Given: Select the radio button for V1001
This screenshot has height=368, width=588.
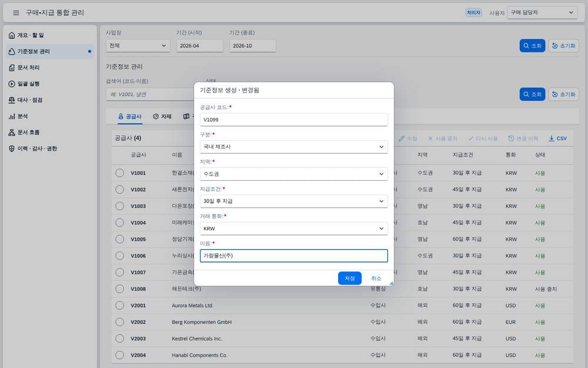Looking at the screenshot, I should (119, 173).
